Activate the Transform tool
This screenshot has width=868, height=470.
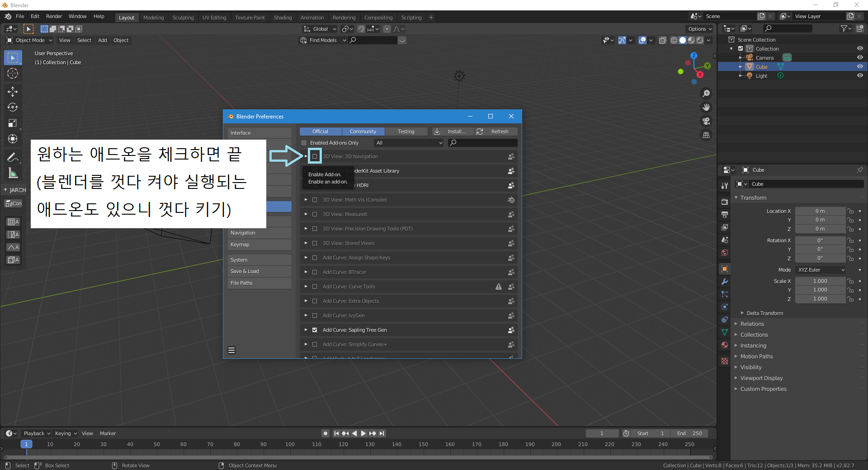tap(13, 139)
